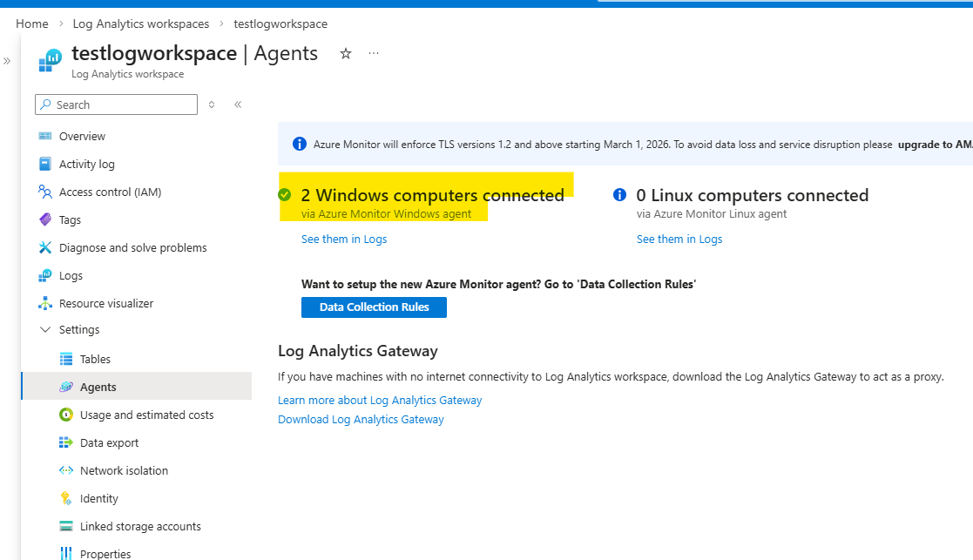
Task: Open Linked storage accounts
Action: coord(140,527)
